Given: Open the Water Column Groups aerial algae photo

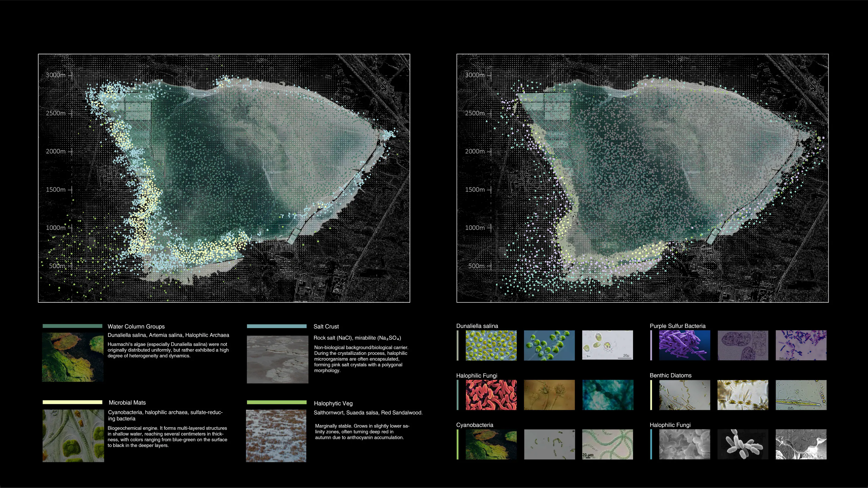Looking at the screenshot, I should [73, 357].
